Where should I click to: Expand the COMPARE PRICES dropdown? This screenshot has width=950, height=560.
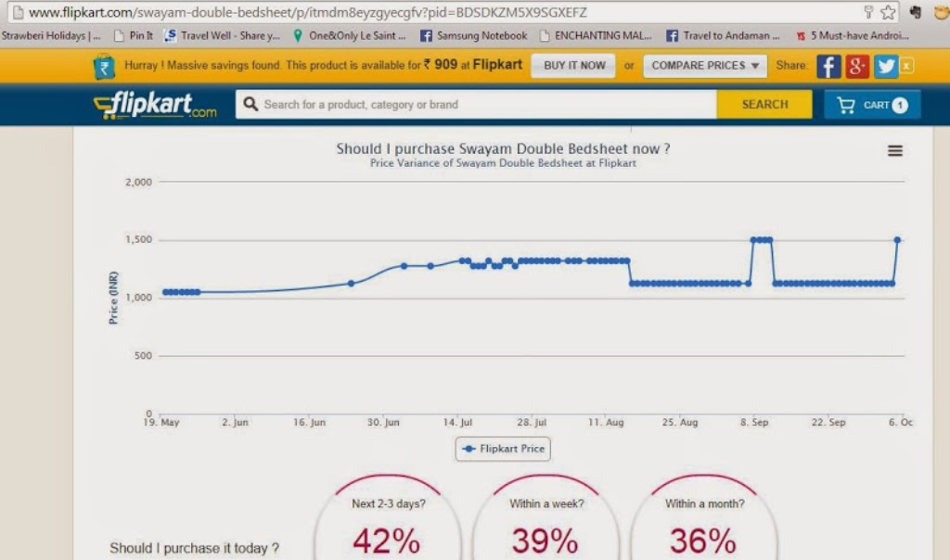[705, 66]
